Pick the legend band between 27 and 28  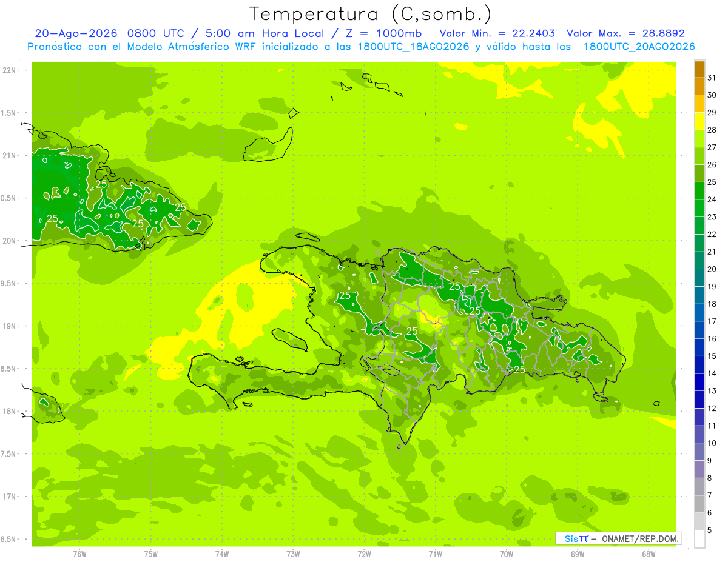(x=699, y=138)
